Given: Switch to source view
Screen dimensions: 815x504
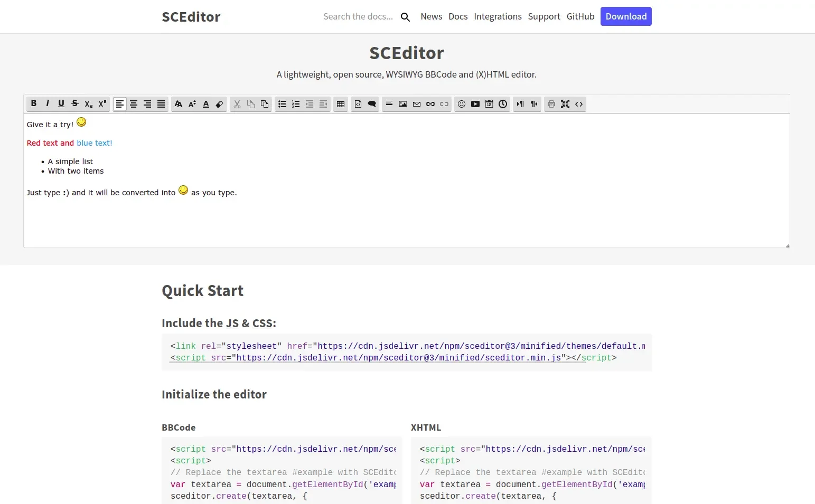Looking at the screenshot, I should coord(579,104).
